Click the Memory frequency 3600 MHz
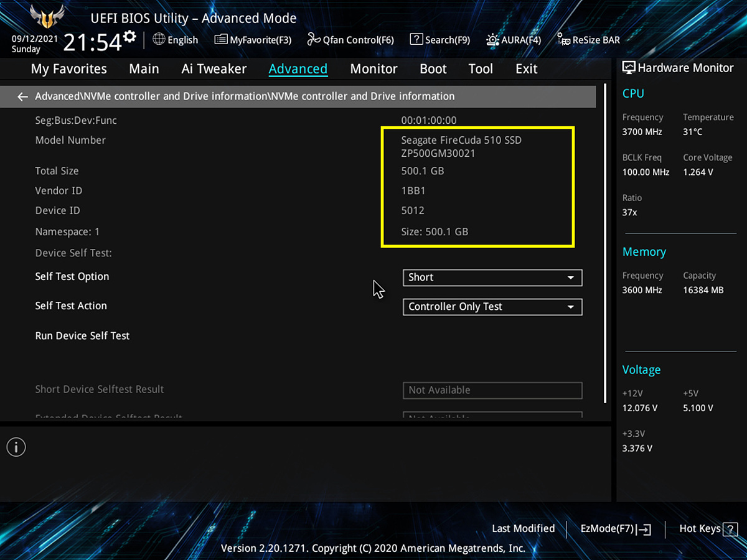Screen dimensions: 747x560 coord(642,291)
